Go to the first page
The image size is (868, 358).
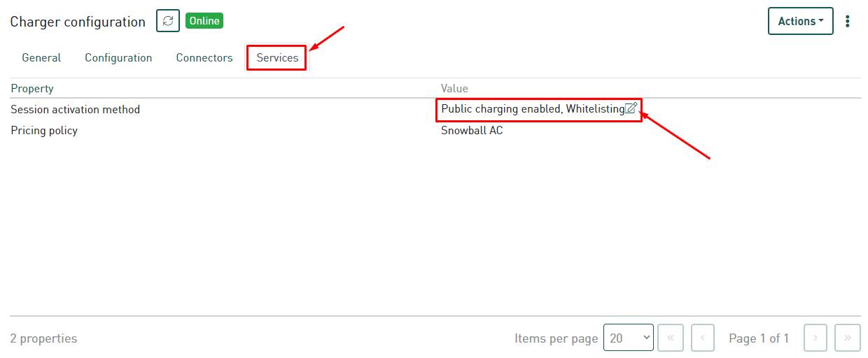coord(671,338)
